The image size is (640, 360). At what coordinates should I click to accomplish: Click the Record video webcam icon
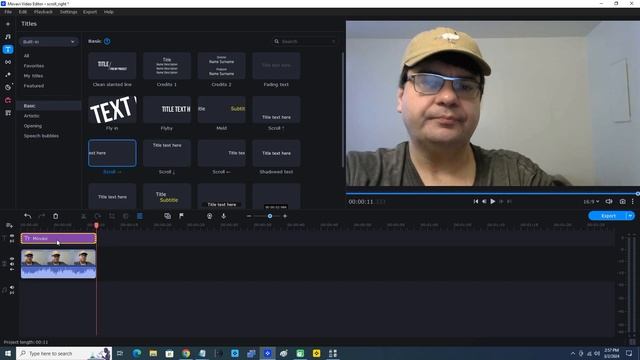click(x=209, y=216)
